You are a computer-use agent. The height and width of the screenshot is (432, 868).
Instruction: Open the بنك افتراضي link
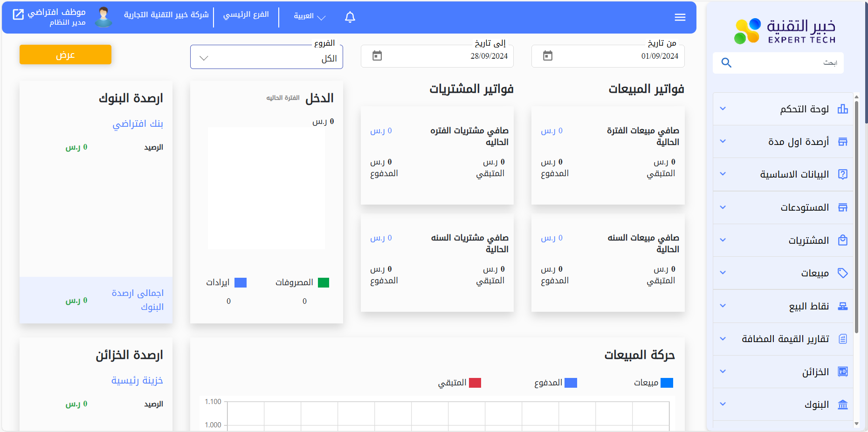[138, 123]
